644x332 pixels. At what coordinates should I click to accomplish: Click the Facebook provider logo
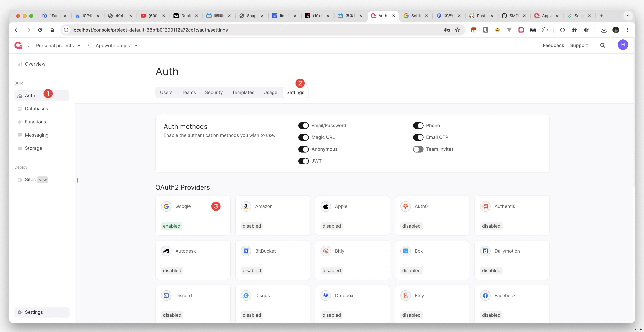(x=485, y=296)
